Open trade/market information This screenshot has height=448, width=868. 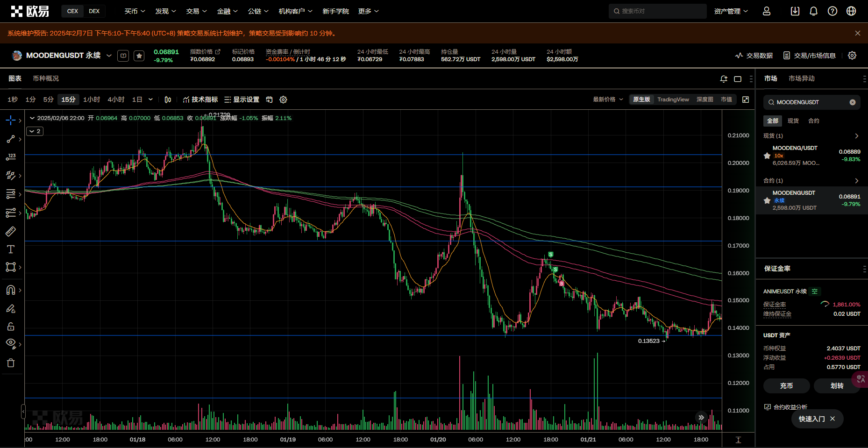pos(810,56)
